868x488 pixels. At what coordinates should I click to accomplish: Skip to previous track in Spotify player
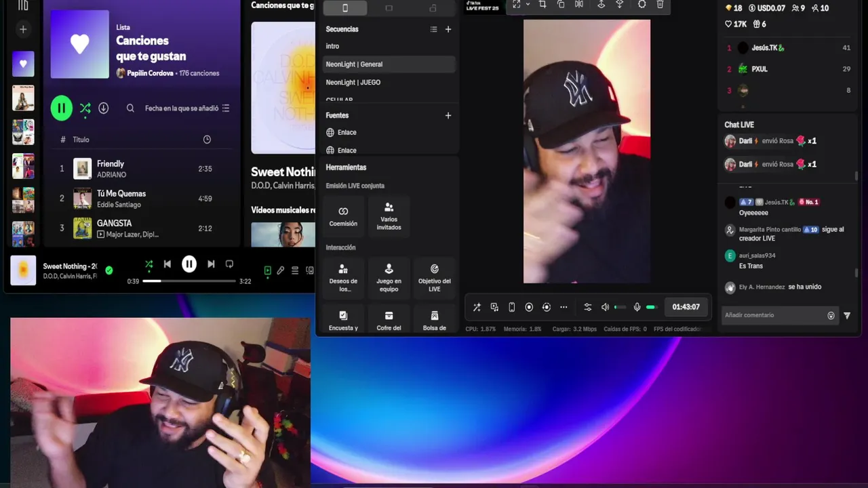tap(167, 264)
